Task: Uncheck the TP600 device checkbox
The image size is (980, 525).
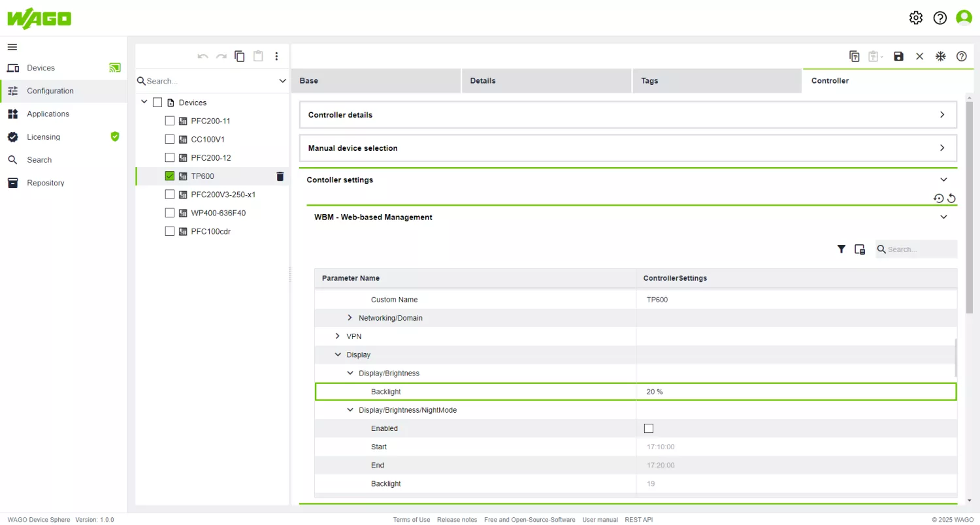Action: coord(170,176)
